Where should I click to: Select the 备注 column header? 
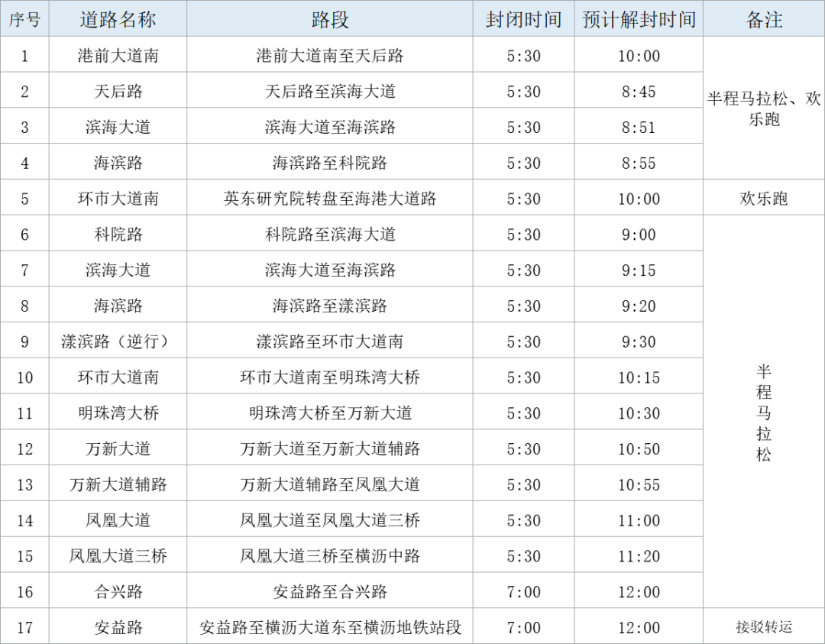pyautogui.click(x=764, y=20)
